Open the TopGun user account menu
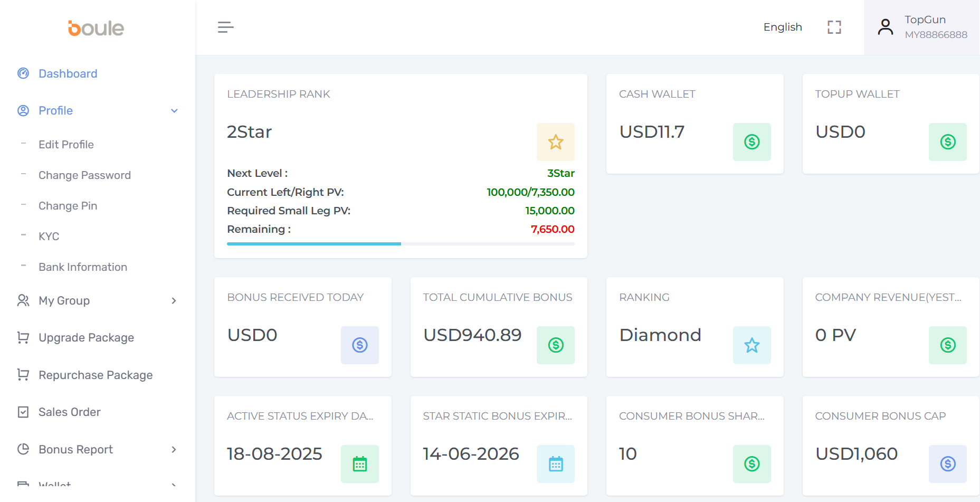This screenshot has width=980, height=502. [921, 27]
